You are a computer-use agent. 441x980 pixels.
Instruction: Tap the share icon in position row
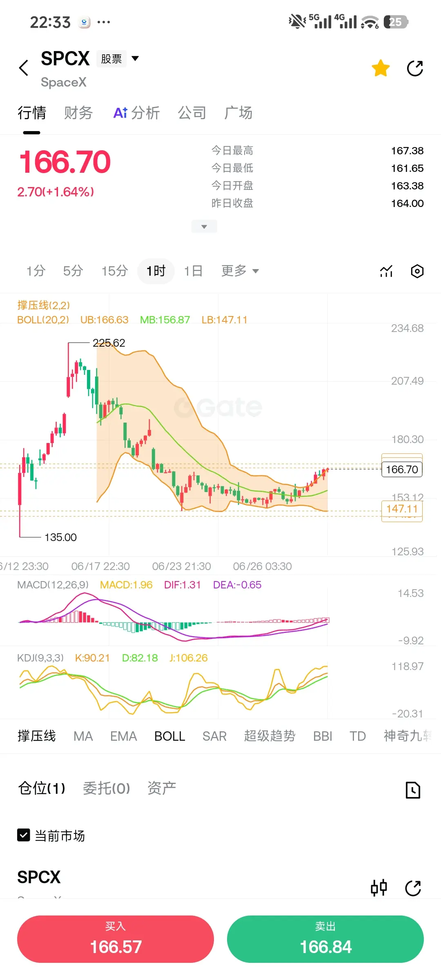click(413, 888)
